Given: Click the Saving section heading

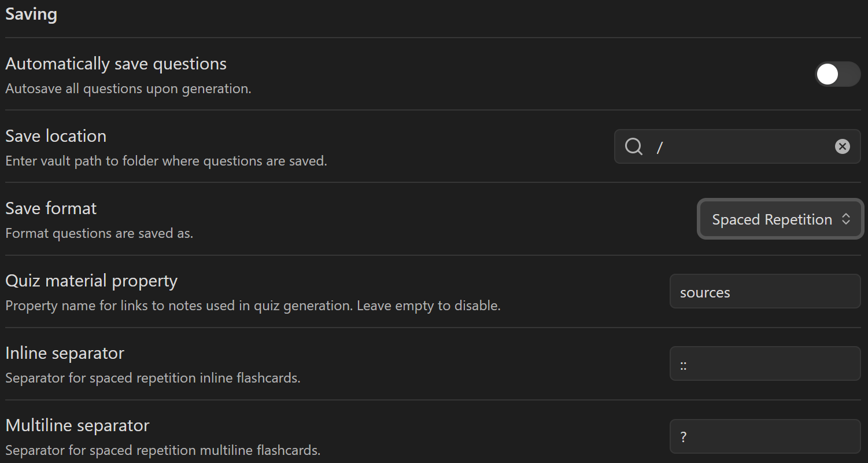Looking at the screenshot, I should coord(31,14).
